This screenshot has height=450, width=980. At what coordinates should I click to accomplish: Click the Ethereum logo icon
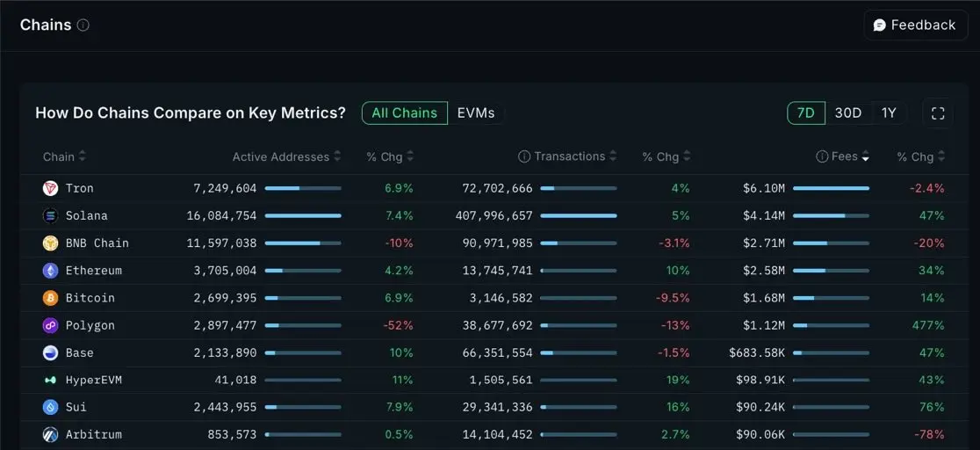pyautogui.click(x=50, y=271)
